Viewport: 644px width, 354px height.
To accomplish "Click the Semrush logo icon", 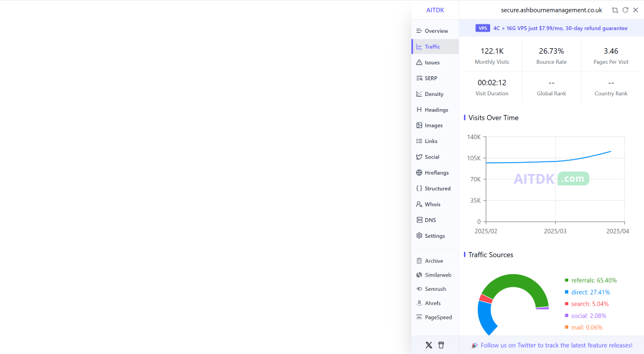I will (419, 288).
